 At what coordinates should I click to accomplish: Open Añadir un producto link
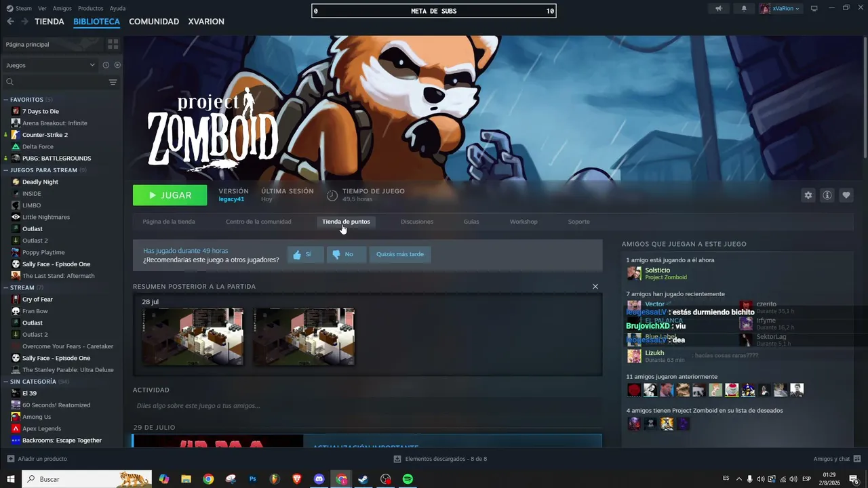tap(37, 459)
